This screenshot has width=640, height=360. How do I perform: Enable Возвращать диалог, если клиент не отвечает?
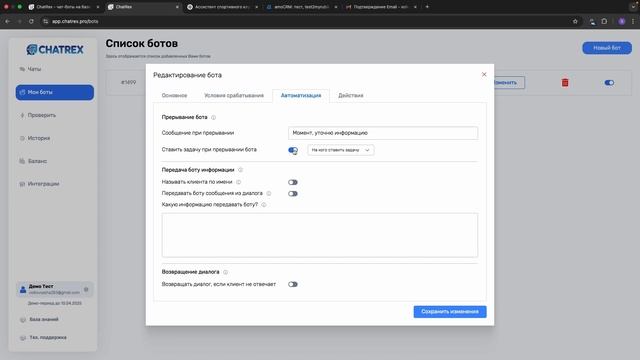tap(293, 284)
